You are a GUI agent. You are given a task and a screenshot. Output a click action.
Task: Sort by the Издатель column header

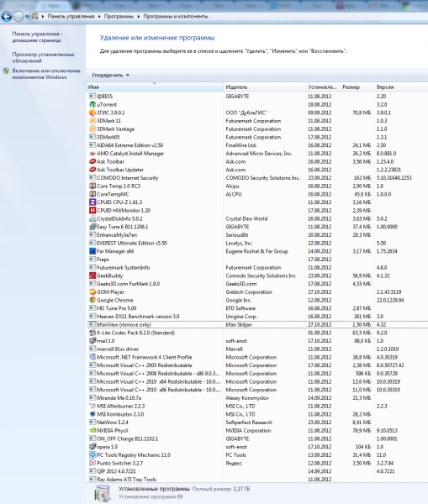[264, 87]
